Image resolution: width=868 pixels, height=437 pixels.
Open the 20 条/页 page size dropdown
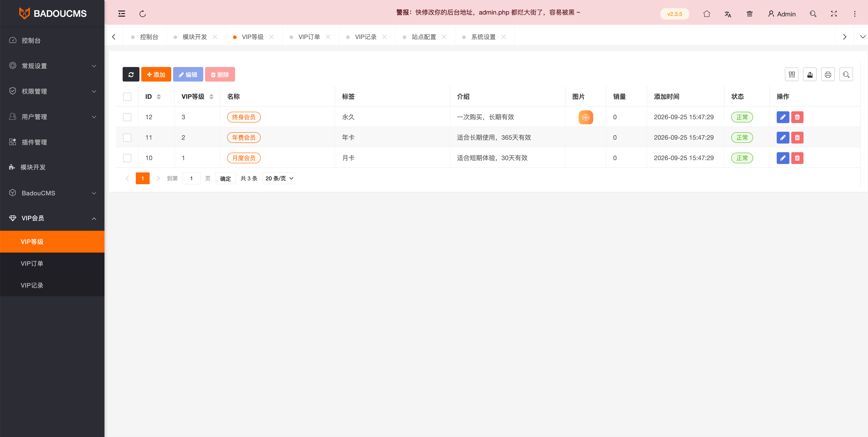click(x=279, y=179)
